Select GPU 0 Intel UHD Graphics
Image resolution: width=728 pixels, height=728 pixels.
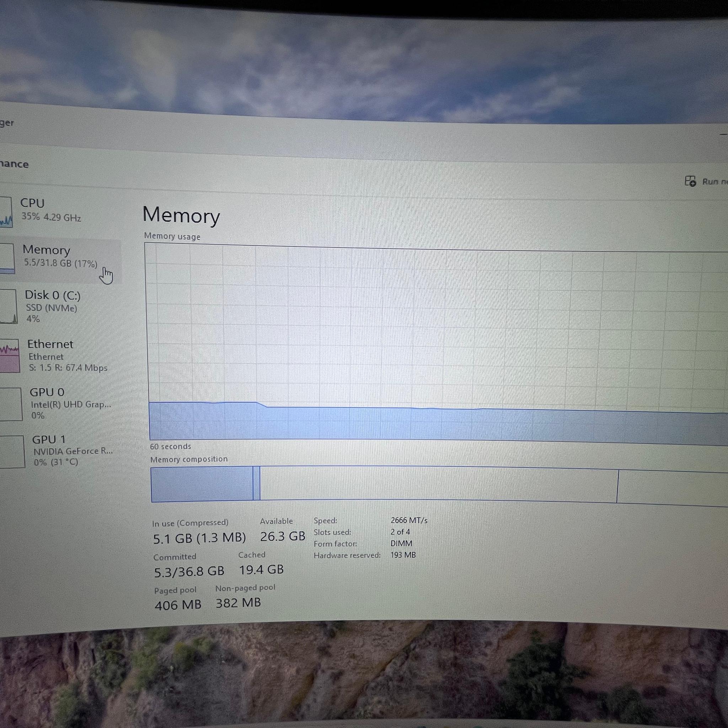click(x=62, y=404)
